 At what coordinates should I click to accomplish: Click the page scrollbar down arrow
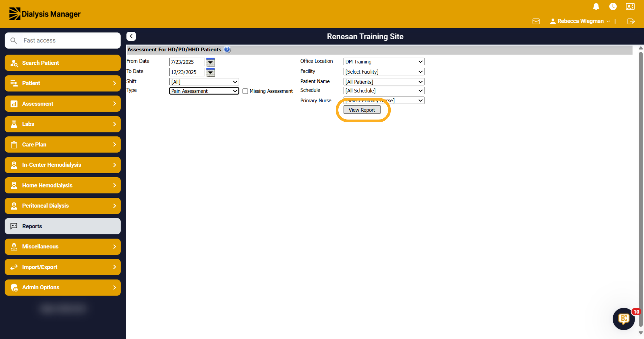pyautogui.click(x=641, y=333)
